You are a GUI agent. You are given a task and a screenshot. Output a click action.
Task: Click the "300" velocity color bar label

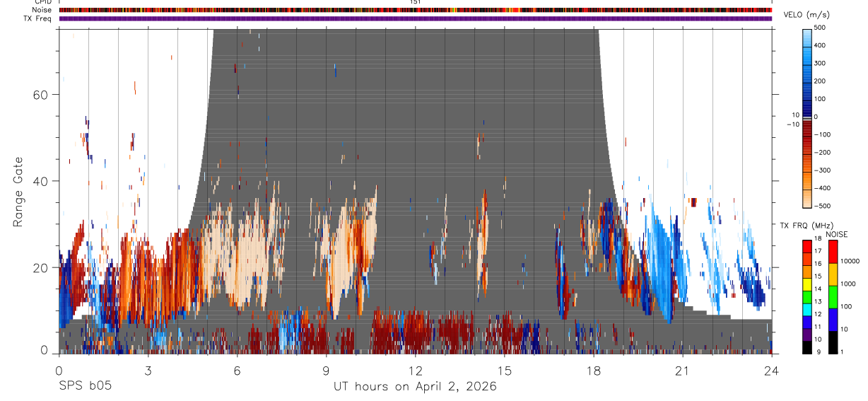(819, 63)
